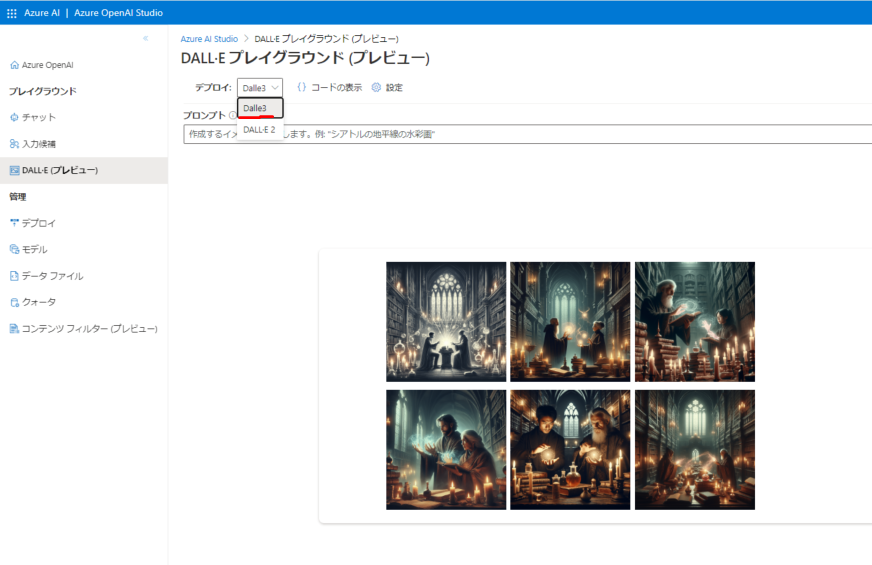Click the コードの表示 button
This screenshot has height=565, width=872.
pyautogui.click(x=329, y=87)
